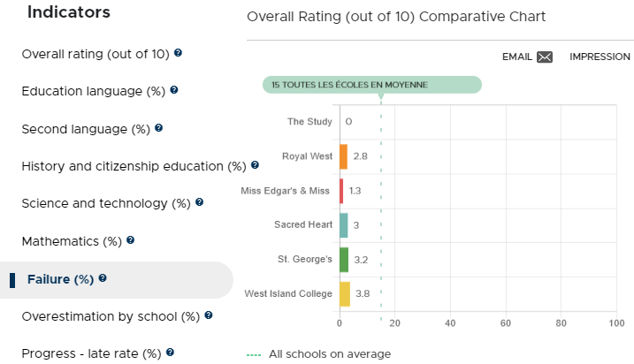Click Overestimation by school help icon
This screenshot has height=364, width=634.
[x=209, y=315]
